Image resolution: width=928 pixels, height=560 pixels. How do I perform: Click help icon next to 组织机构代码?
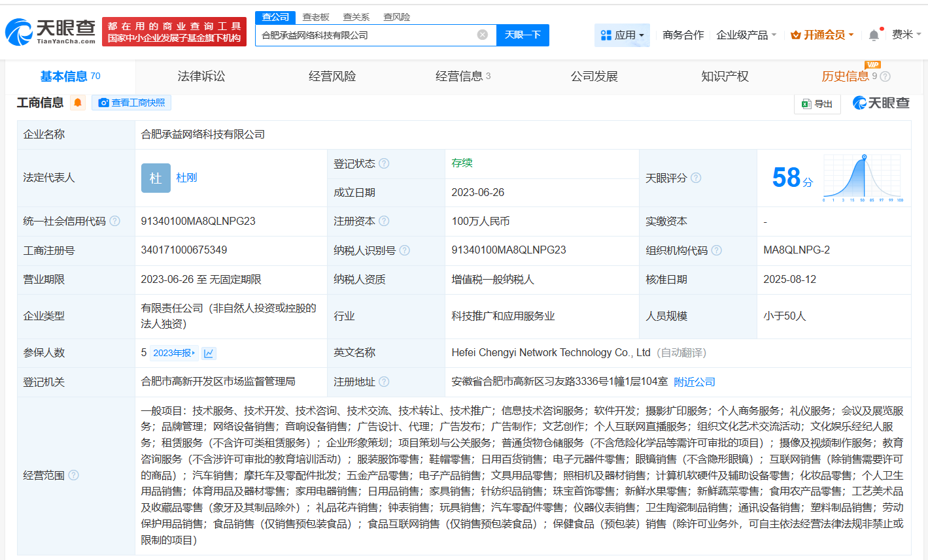(x=717, y=250)
